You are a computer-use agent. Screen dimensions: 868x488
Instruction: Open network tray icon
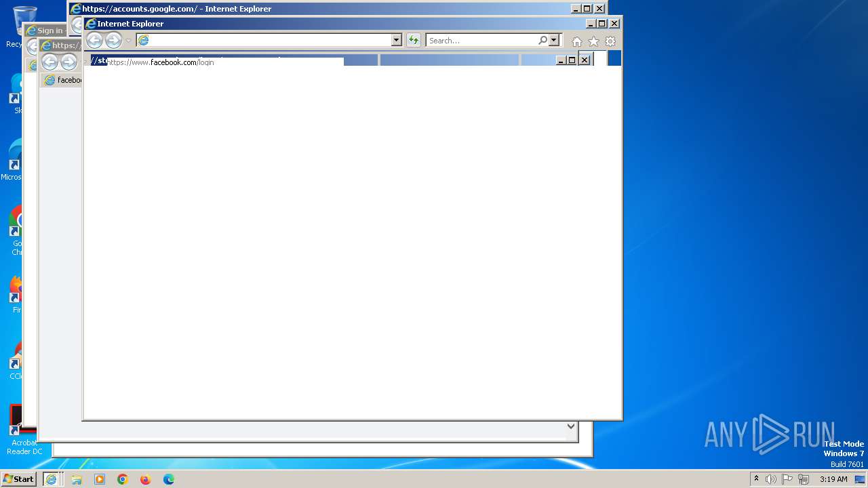click(804, 479)
